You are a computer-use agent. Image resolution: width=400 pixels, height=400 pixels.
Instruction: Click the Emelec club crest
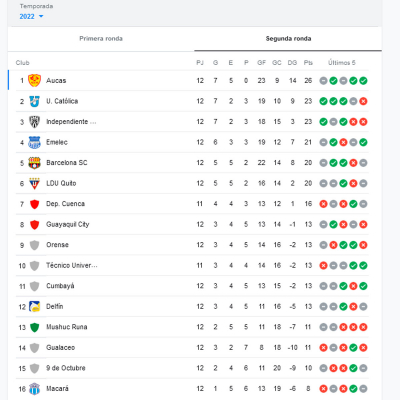34,142
